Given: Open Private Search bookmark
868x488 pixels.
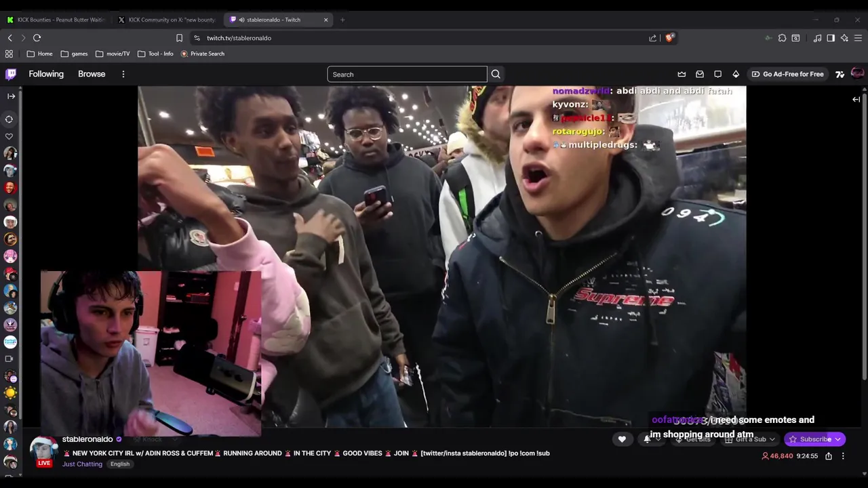Looking at the screenshot, I should tap(202, 54).
